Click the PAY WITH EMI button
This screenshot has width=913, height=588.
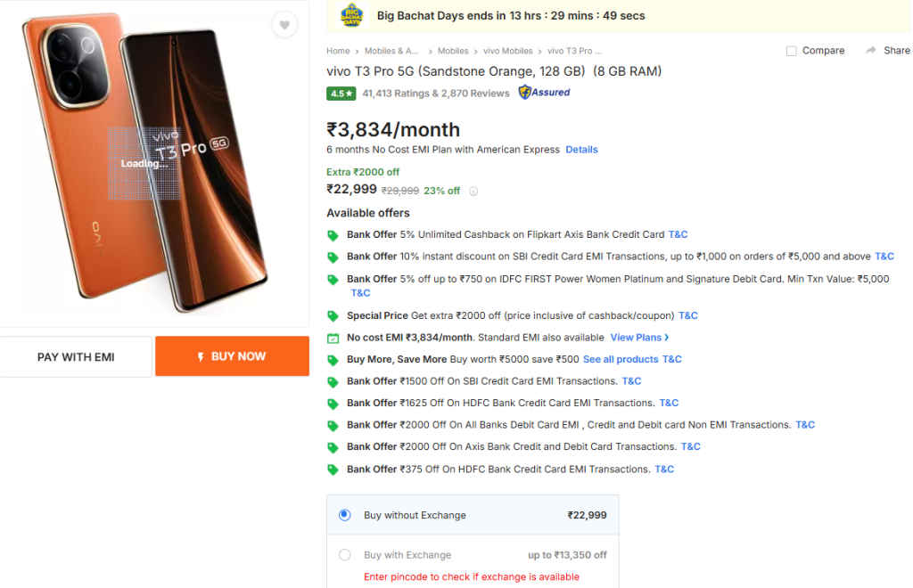[76, 355]
